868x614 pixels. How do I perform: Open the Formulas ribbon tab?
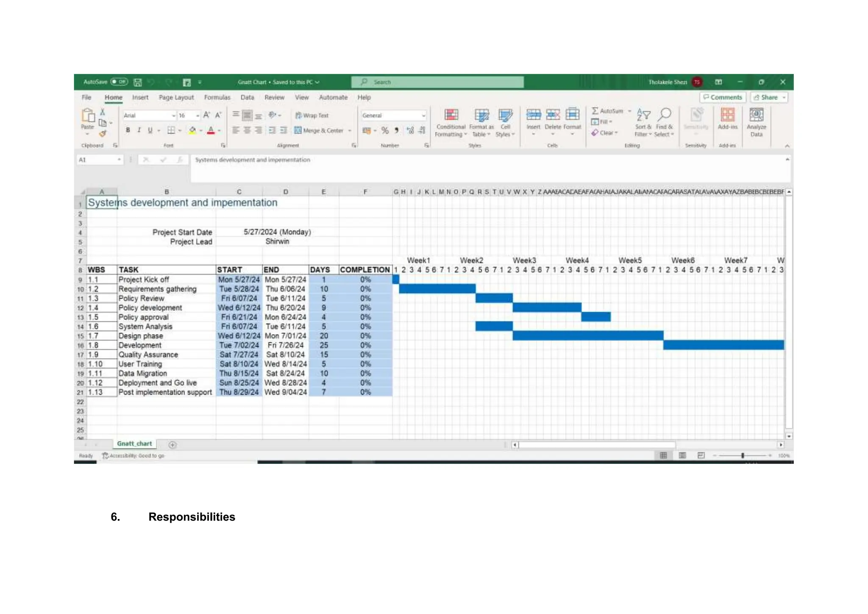[x=217, y=98]
